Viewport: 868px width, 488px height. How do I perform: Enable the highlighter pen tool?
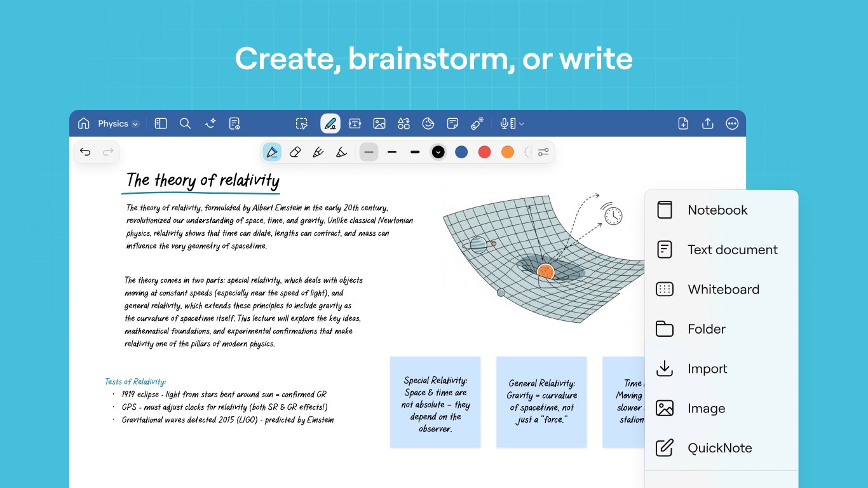[341, 152]
